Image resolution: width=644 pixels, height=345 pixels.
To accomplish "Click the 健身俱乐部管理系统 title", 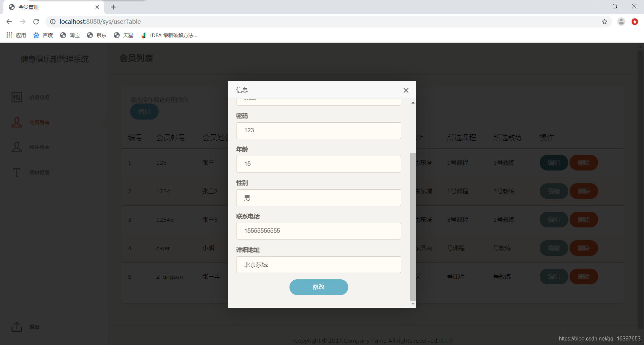I will 55,59.
